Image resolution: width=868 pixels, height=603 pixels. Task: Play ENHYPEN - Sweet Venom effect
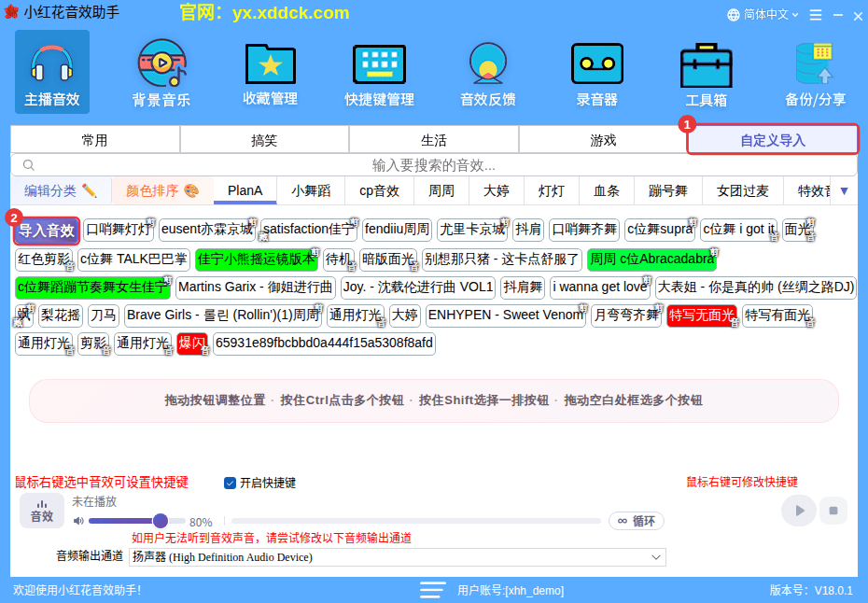(506, 316)
